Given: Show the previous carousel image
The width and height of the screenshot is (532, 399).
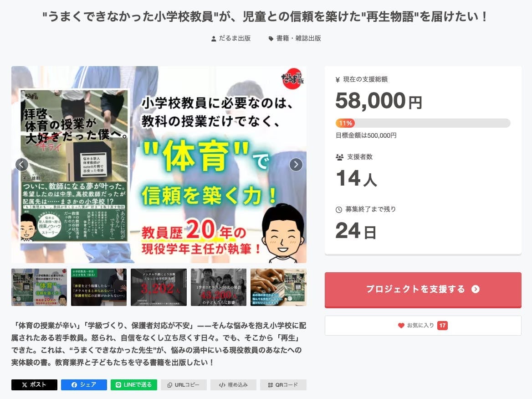Looking at the screenshot, I should pos(22,165).
